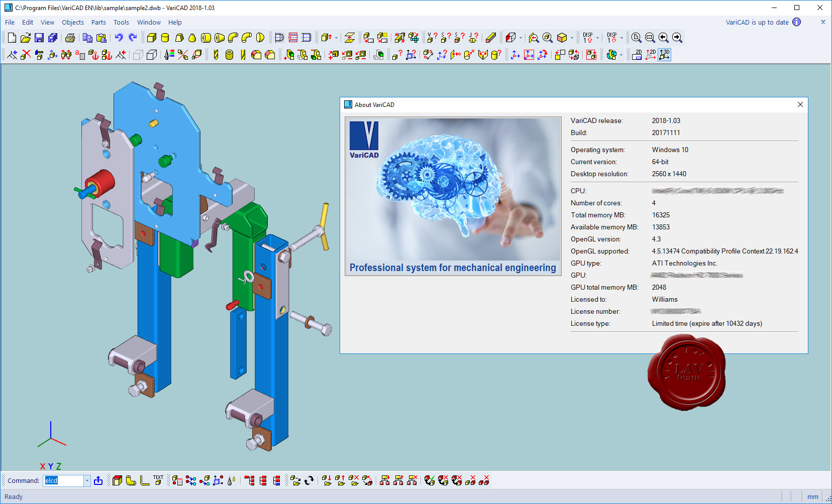Click the Command input field
The image size is (832, 504).
[x=63, y=481]
